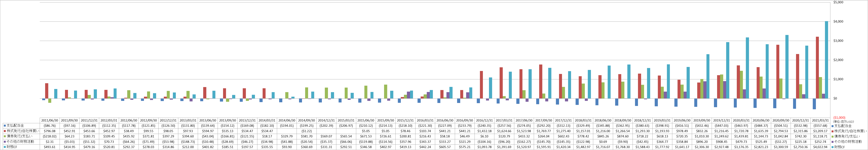Select the $493.61 cell
The height and width of the screenshot is (150, 868).
click(x=50, y=147)
